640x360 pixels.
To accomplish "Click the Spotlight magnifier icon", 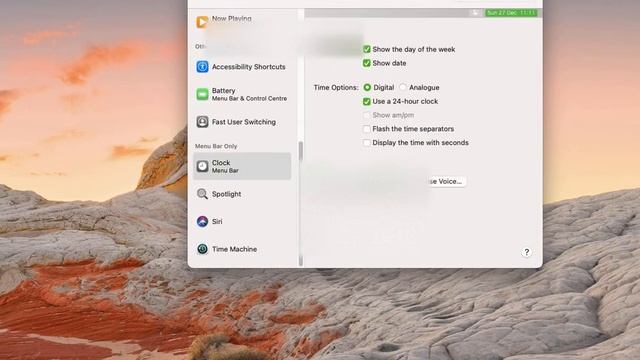I will tap(202, 194).
